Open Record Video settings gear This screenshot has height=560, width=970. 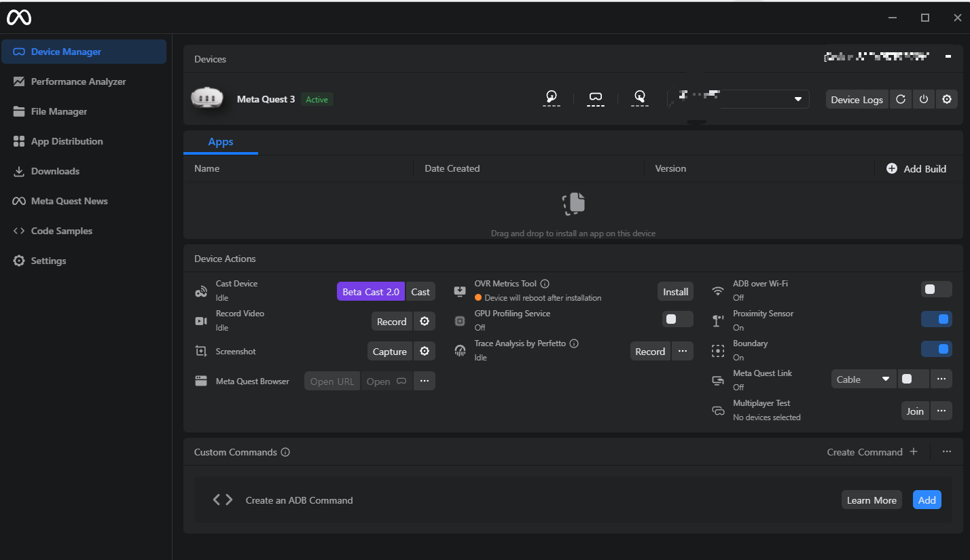coord(425,322)
